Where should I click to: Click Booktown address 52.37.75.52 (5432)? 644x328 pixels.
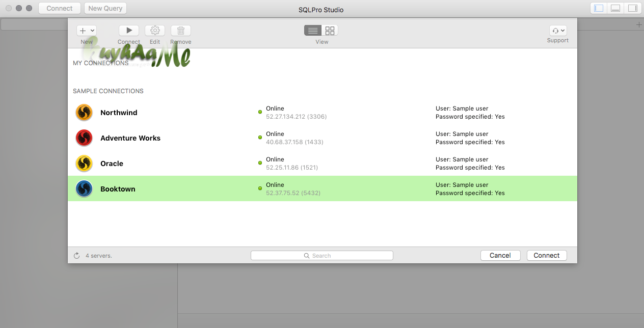293,193
